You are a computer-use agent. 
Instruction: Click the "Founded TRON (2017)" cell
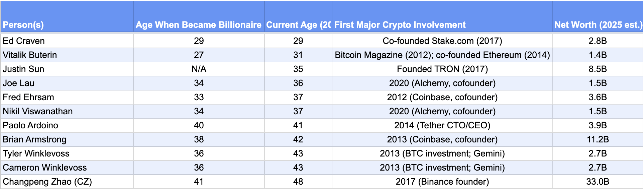442,69
